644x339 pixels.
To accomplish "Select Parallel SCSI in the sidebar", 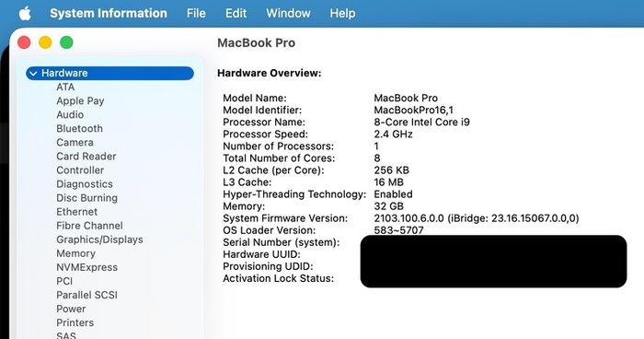I will pos(86,295).
